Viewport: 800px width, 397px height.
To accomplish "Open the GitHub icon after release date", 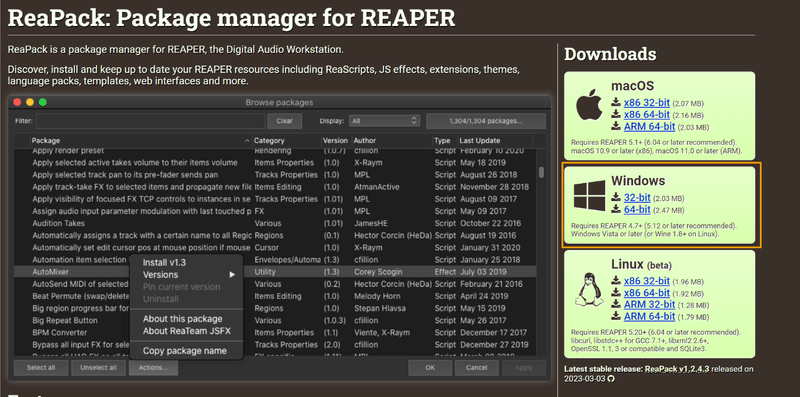I will [x=611, y=379].
